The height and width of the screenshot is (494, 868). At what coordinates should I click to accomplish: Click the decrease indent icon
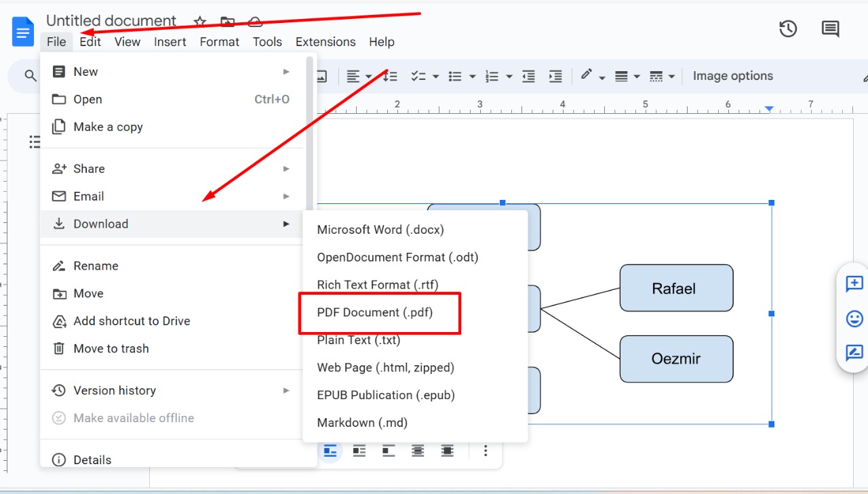point(528,77)
